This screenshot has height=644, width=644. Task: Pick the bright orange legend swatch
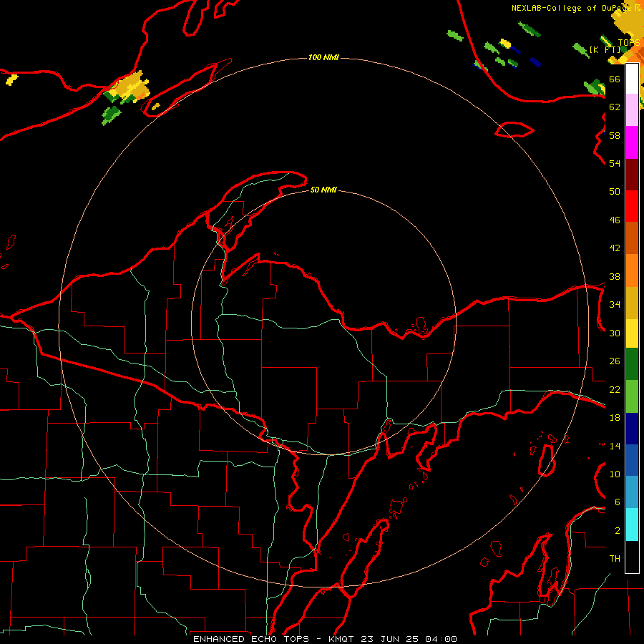pyautogui.click(x=632, y=270)
